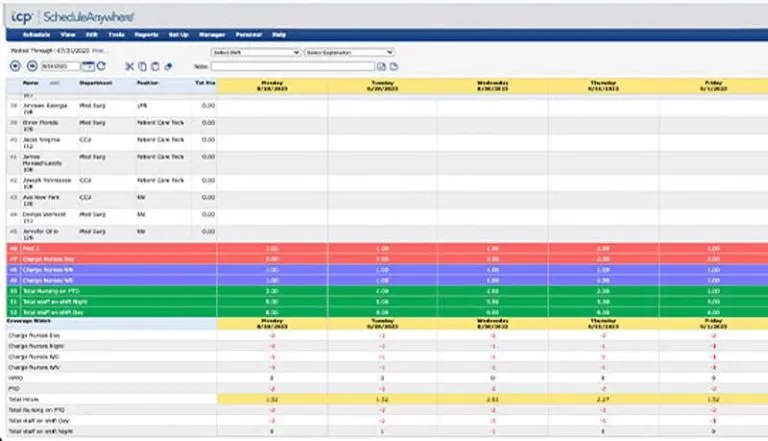This screenshot has height=441, width=768.
Task: Click the Monday 8/28/2023 header in the top schedule grid
Action: tap(272, 86)
